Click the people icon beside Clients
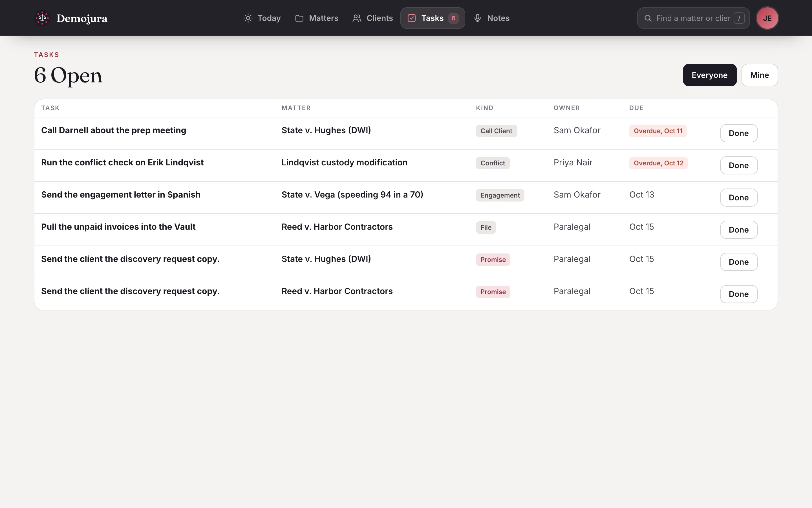Image resolution: width=812 pixels, height=508 pixels. 357,18
